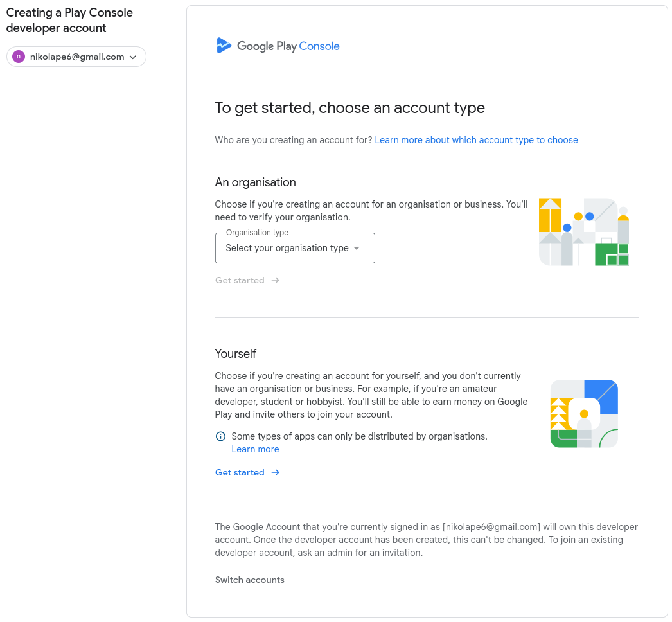Click the An organisation heading
Viewport: 672px width, 622px height.
(x=255, y=182)
